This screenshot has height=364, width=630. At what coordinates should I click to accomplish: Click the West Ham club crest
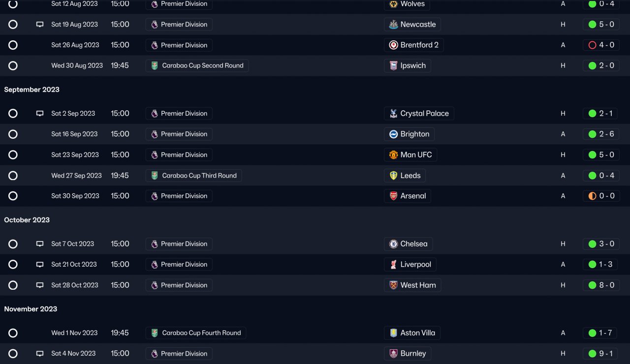pos(393,285)
